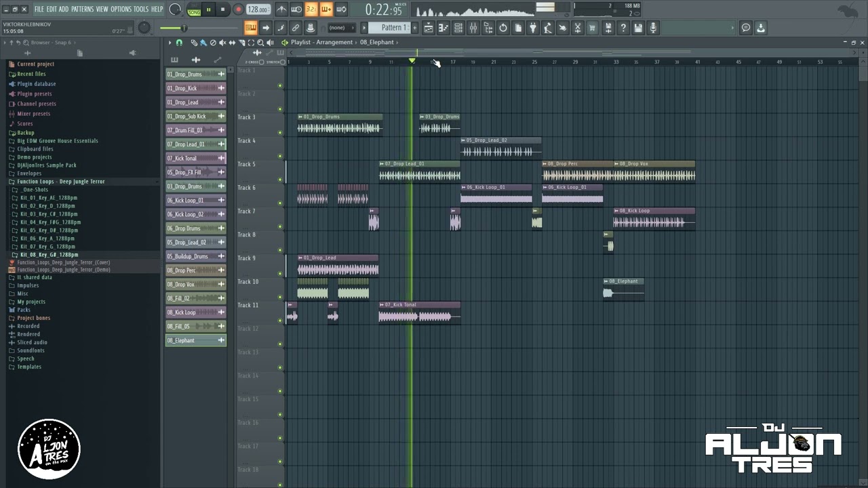The image size is (868, 488).
Task: Open the ADD menu
Action: [x=64, y=9]
